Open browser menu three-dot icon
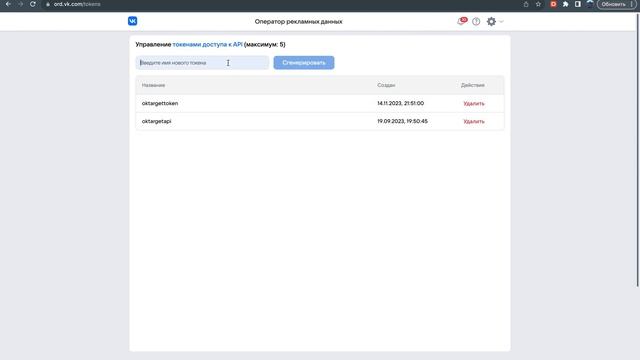Viewport: 640px width, 360px height. tap(632, 4)
